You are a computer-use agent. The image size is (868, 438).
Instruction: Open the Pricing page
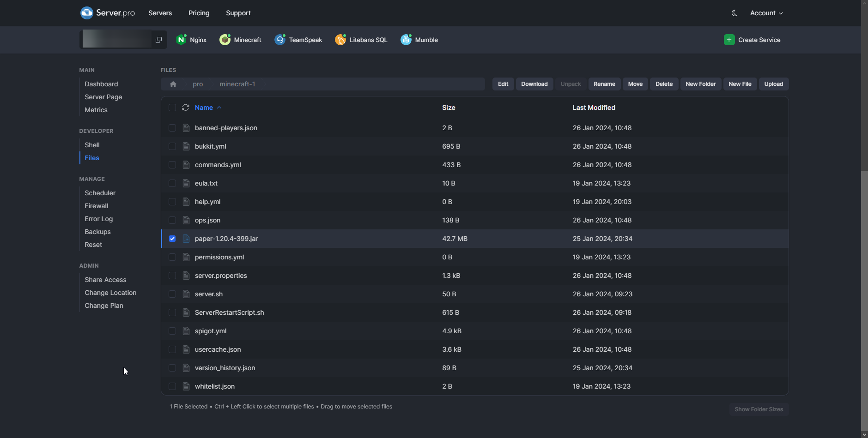(199, 13)
